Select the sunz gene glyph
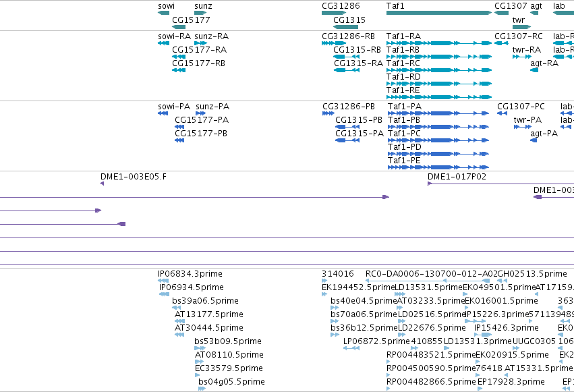Image resolution: width=574 pixels, height=392 pixels. [200, 13]
